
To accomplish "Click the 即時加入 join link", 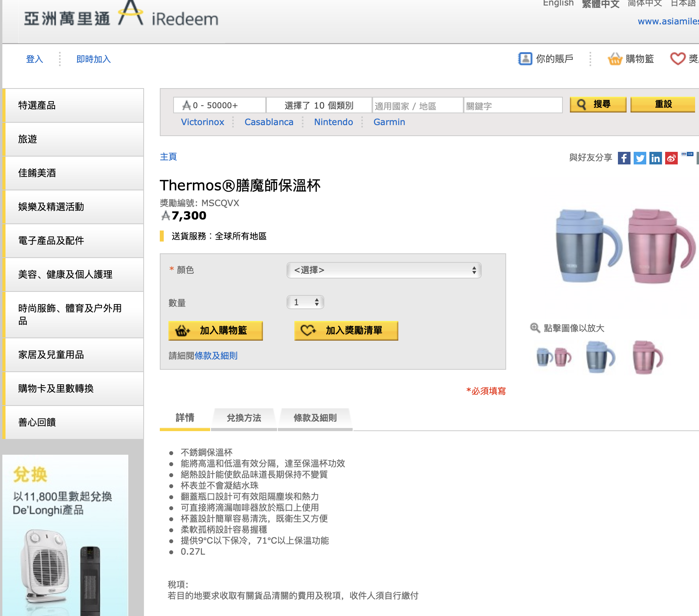I will [x=93, y=59].
